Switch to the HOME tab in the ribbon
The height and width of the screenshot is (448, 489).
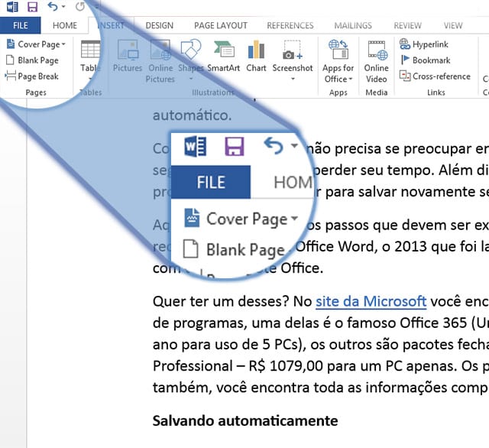point(65,25)
